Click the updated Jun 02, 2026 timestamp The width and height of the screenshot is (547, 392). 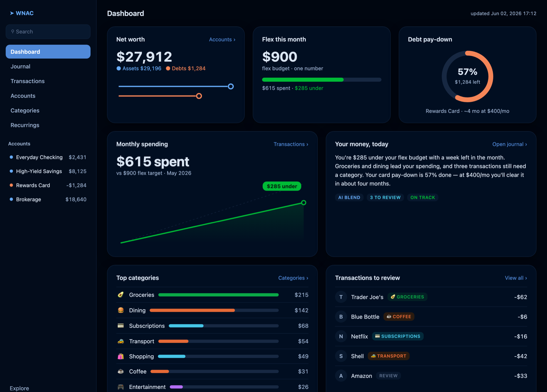[503, 13]
